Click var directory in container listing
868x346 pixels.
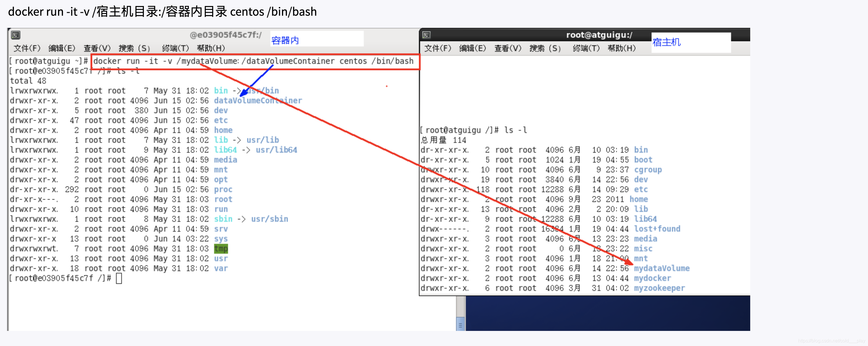(x=221, y=268)
